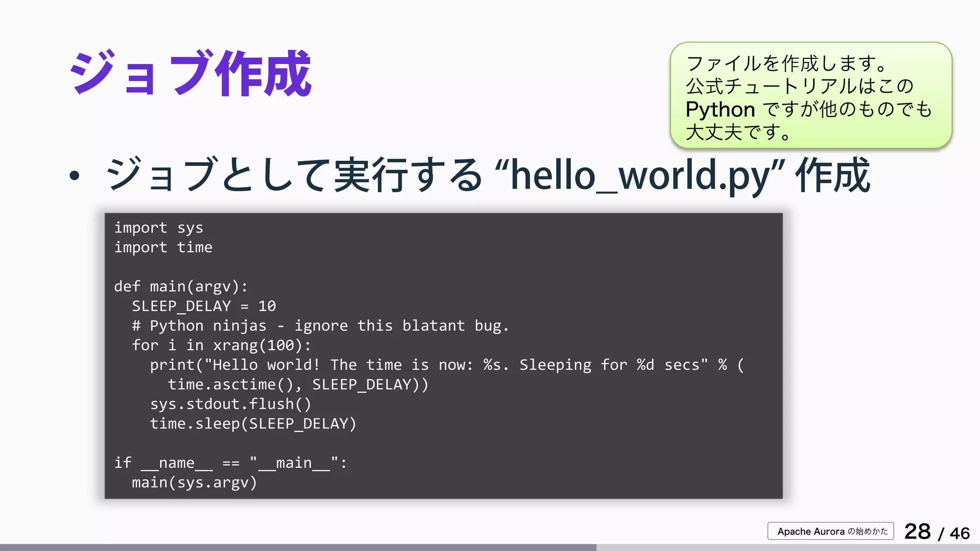The image size is (980, 551).
Task: Click the slide title ジョブ作成
Action: coord(191,73)
